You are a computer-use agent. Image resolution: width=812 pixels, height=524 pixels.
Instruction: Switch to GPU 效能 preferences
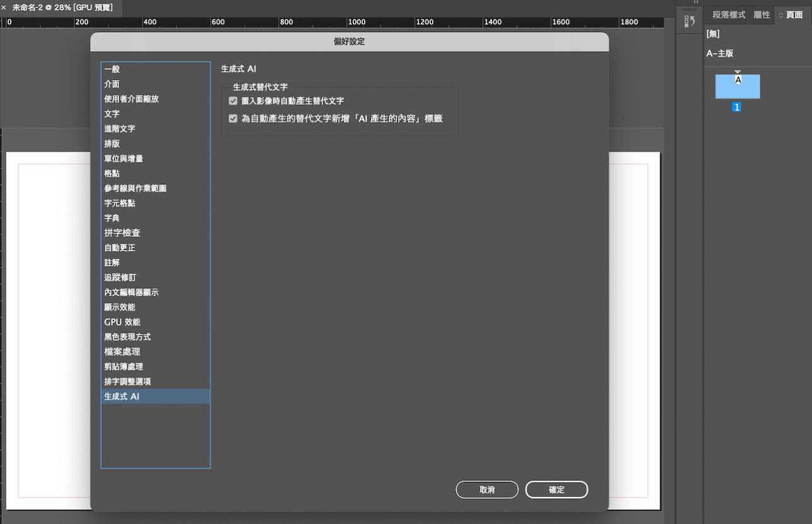(122, 322)
